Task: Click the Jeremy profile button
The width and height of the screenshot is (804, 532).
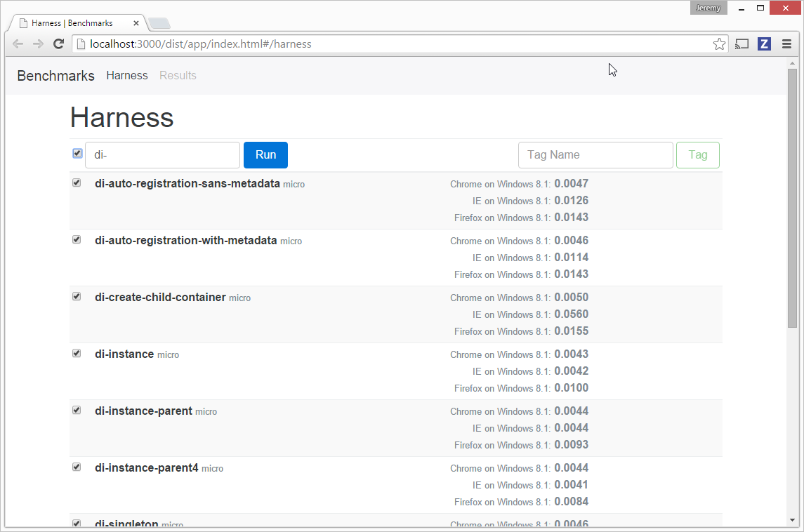Action: click(x=708, y=8)
